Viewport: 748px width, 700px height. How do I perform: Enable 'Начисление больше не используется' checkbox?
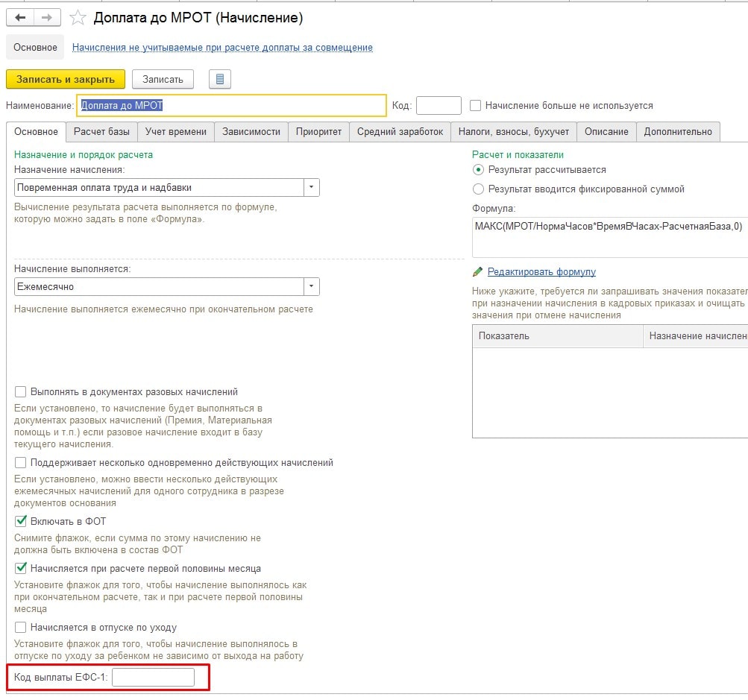pos(476,106)
